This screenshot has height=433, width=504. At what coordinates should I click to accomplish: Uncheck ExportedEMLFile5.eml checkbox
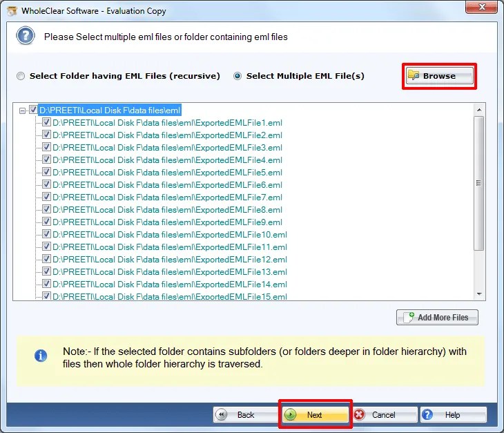pos(47,172)
